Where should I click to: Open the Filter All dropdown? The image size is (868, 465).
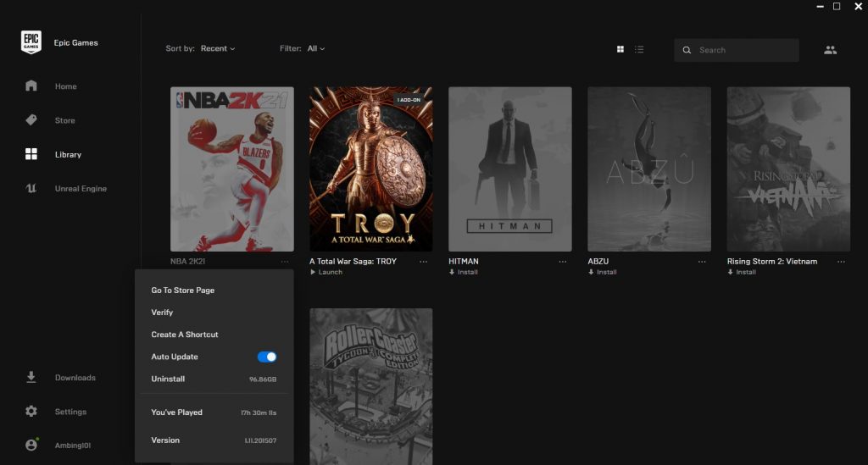pyautogui.click(x=315, y=48)
